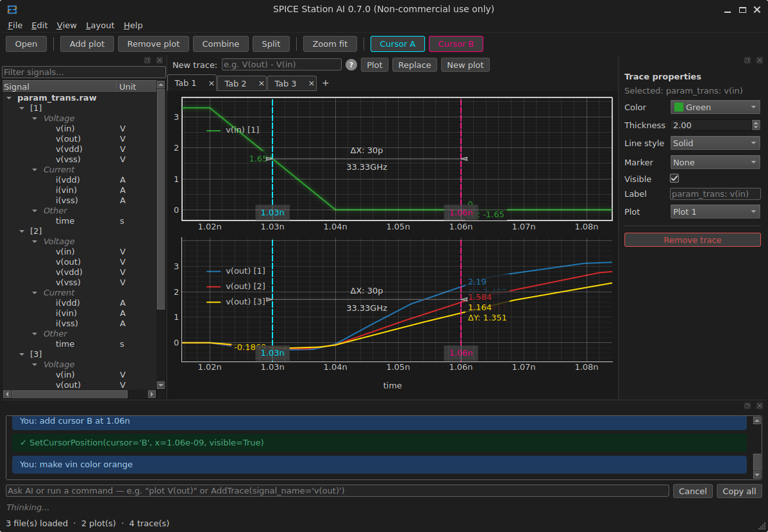Viewport: 768px width, 532px height.
Task: Decrease Thickness with the down arrow
Action: click(756, 128)
